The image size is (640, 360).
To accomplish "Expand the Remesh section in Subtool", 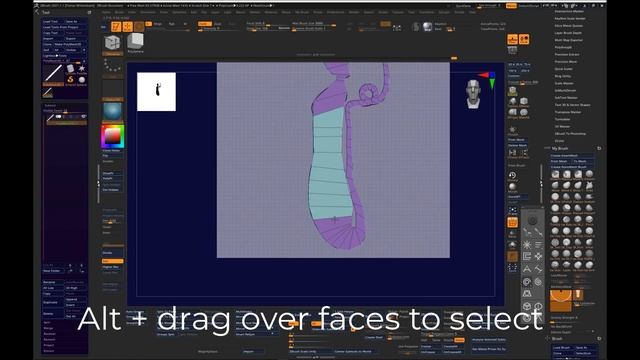I will pyautogui.click(x=49, y=340).
